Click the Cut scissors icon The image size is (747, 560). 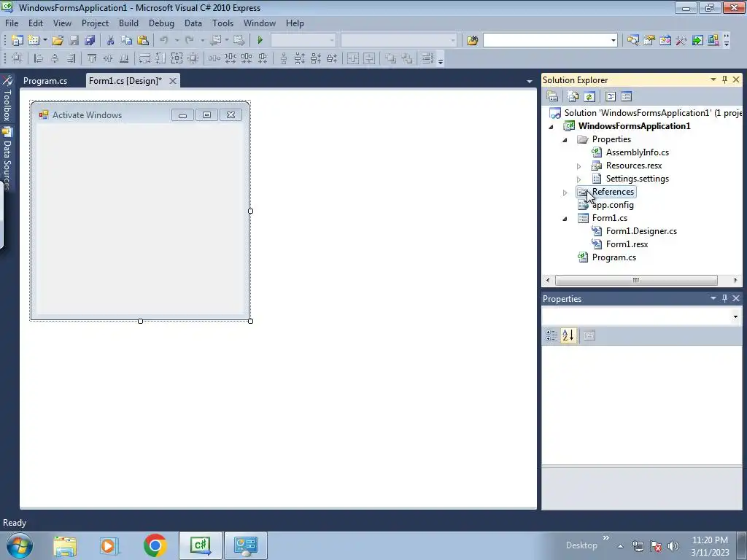click(110, 41)
